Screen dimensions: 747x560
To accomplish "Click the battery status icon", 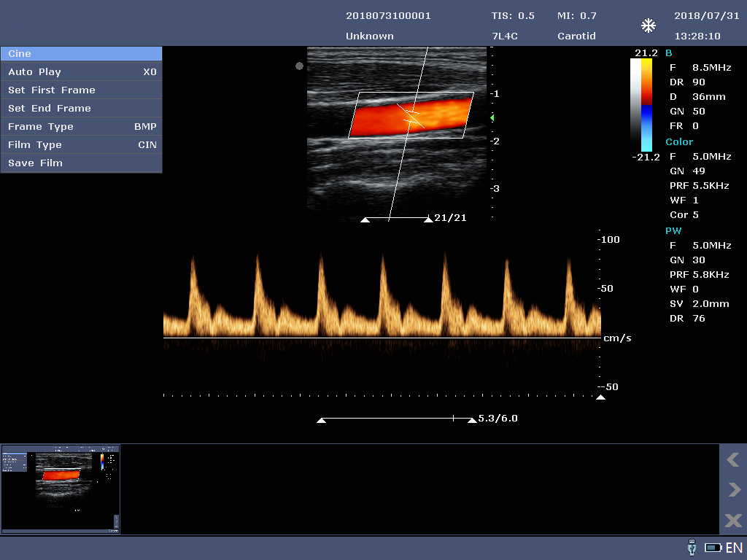I will [x=713, y=548].
